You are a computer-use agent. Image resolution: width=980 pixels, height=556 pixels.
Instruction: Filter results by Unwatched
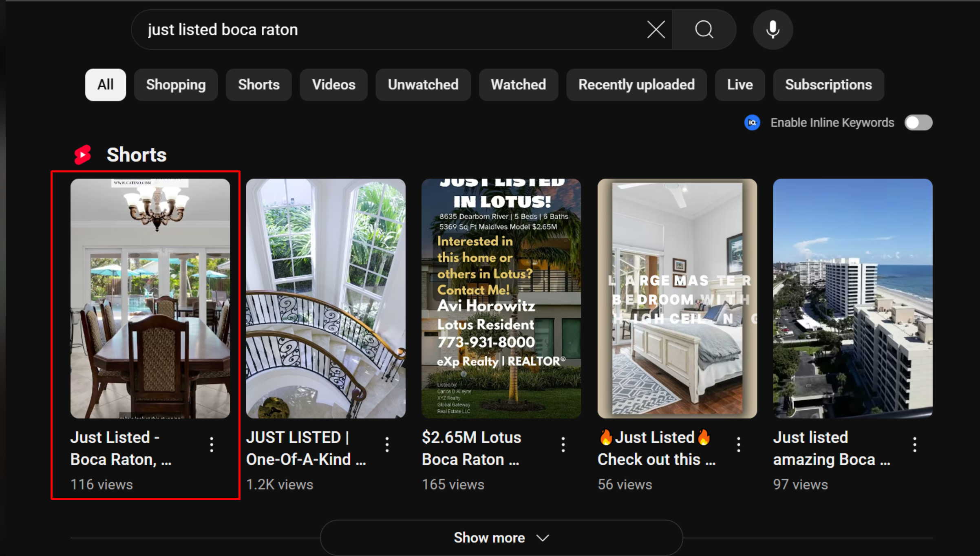click(423, 85)
